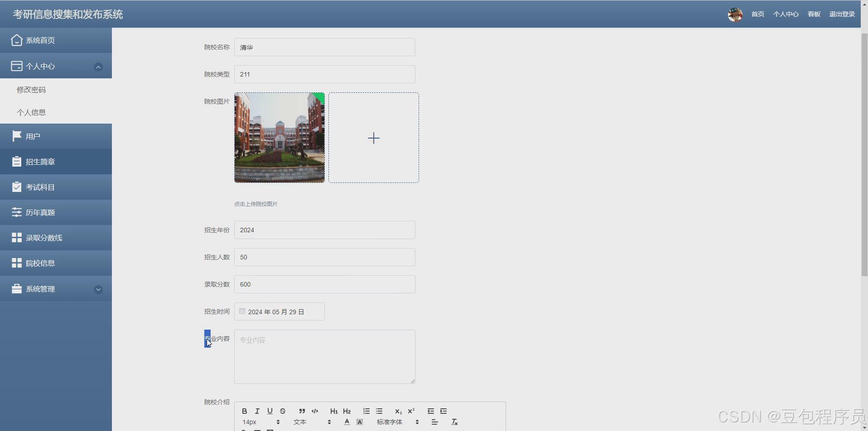Image resolution: width=868 pixels, height=431 pixels.
Task: Open the 看板 link in the header
Action: 814,14
